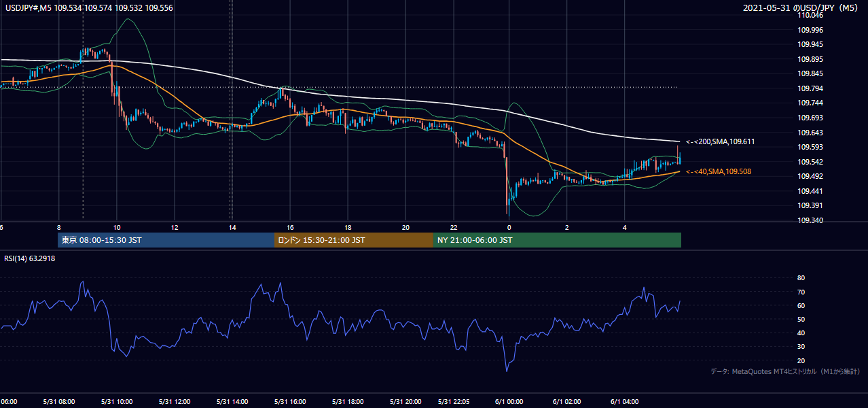Click the hour label 16 on chart axis
This screenshot has width=868, height=408.
pyautogui.click(x=290, y=227)
